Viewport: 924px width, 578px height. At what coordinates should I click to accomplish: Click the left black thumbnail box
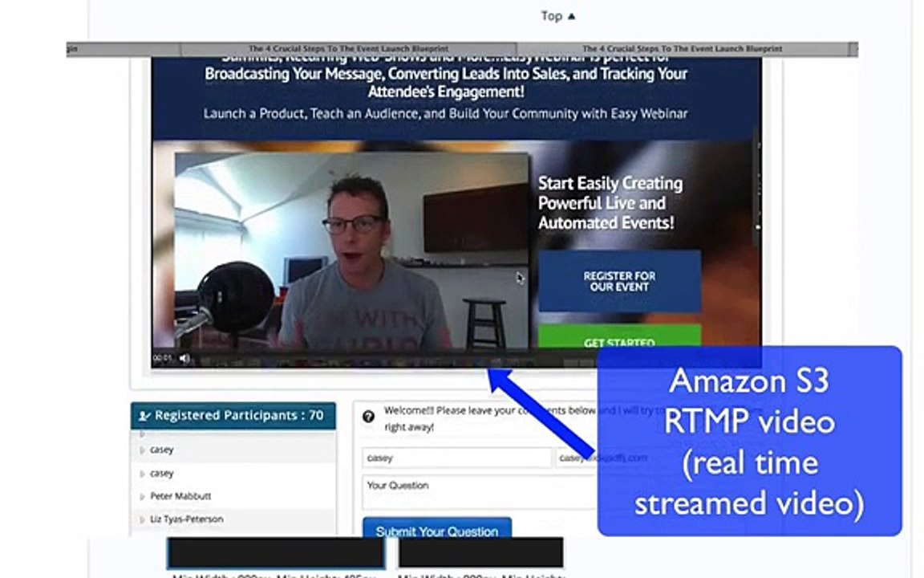(x=277, y=553)
